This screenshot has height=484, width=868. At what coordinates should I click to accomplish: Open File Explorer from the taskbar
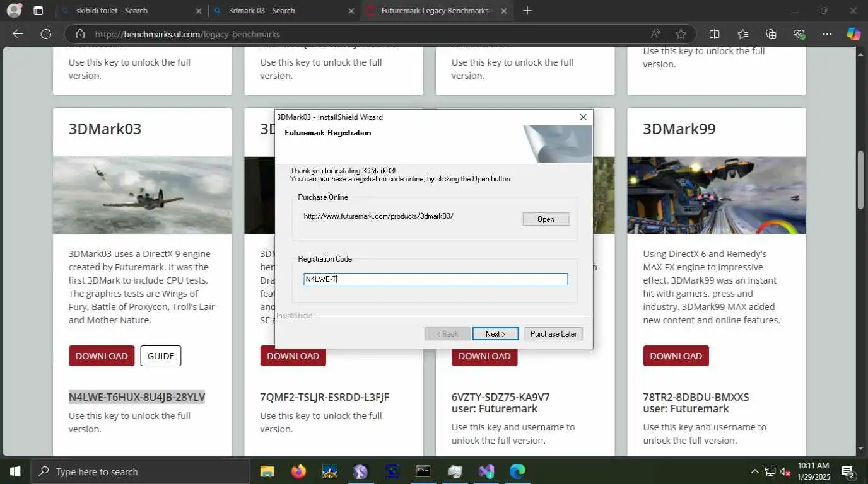(x=267, y=471)
